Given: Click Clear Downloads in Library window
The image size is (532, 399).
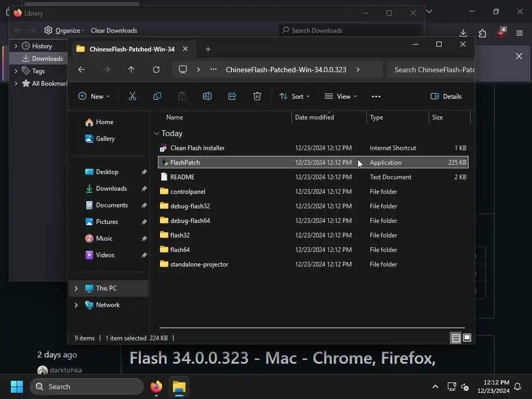Looking at the screenshot, I should click(x=114, y=31).
